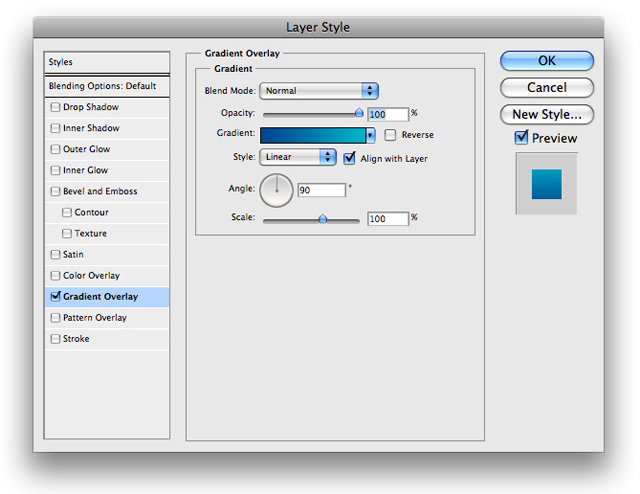Select the Styles panel row
Viewport: 640px width, 494px height.
click(x=107, y=62)
